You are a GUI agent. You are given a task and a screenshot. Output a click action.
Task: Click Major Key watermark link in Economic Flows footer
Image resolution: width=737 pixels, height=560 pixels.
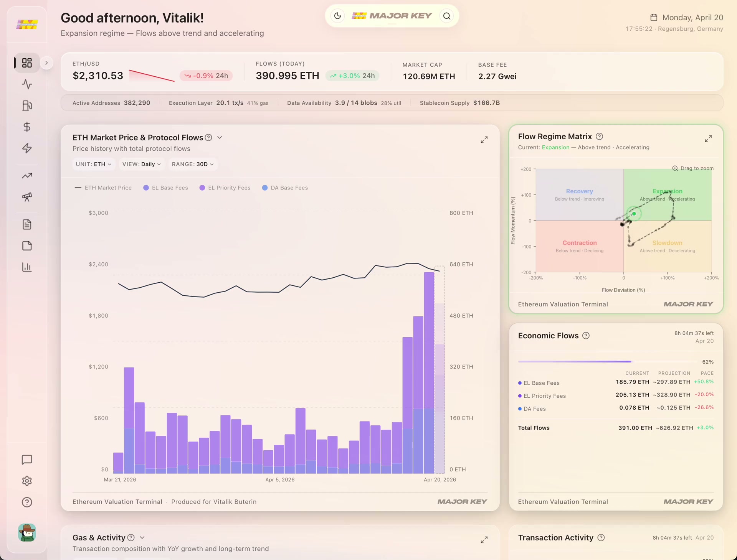coord(688,502)
